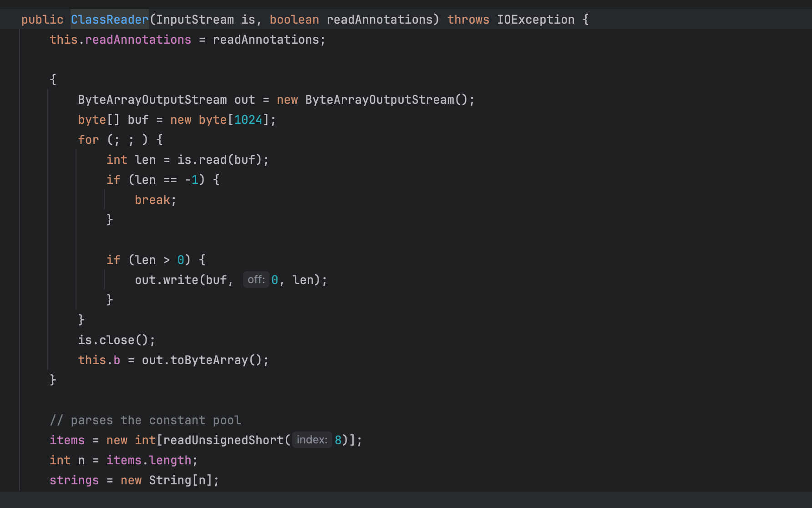Click 'is.read(buf)' call

pos(219,160)
